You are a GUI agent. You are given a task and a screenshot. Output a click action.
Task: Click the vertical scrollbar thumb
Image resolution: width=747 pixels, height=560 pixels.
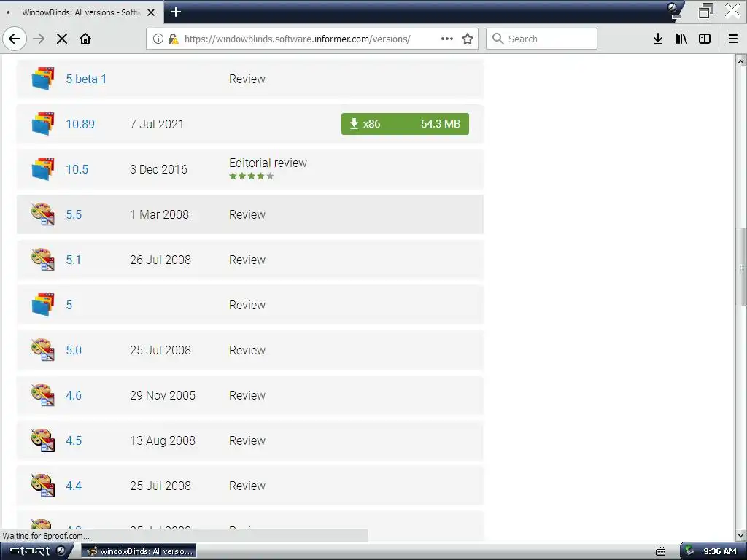pyautogui.click(x=741, y=268)
